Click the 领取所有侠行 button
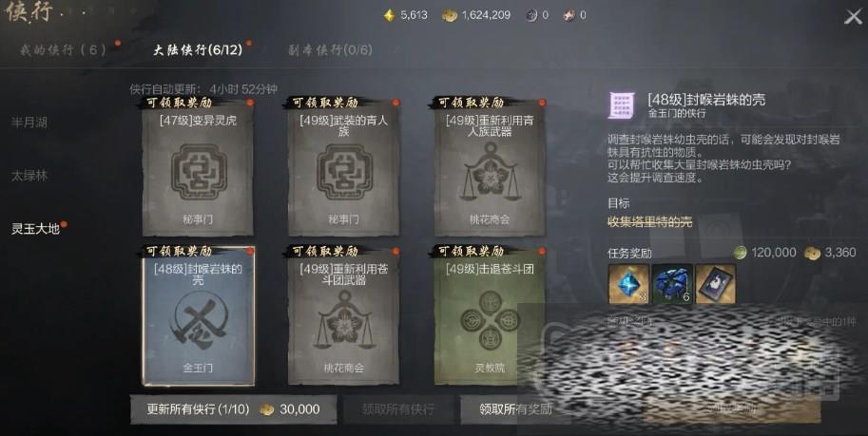 click(398, 409)
